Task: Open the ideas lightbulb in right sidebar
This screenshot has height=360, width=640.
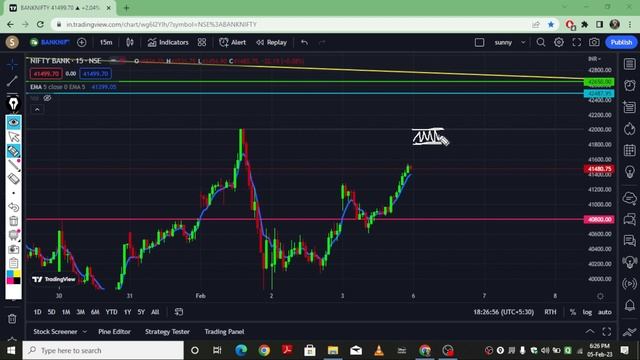Action: point(629,172)
